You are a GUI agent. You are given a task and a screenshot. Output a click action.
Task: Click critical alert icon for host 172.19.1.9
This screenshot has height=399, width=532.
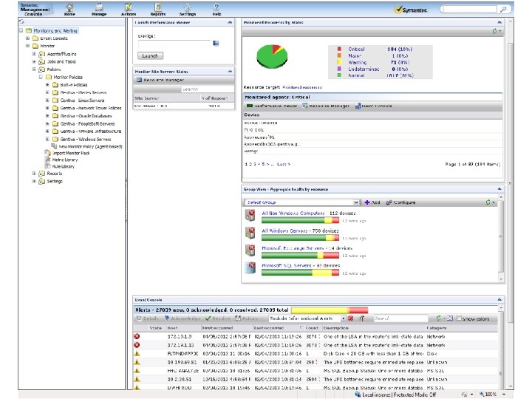point(137,337)
